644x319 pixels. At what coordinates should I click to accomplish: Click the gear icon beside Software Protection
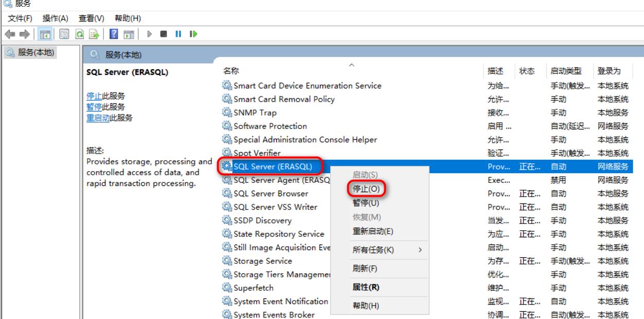[x=227, y=126]
